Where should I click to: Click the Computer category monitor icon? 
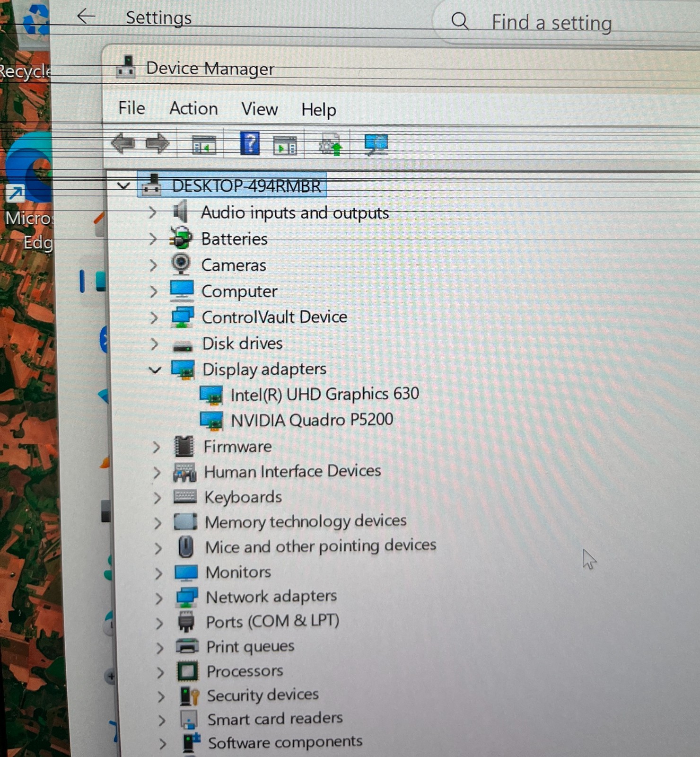[x=182, y=290]
